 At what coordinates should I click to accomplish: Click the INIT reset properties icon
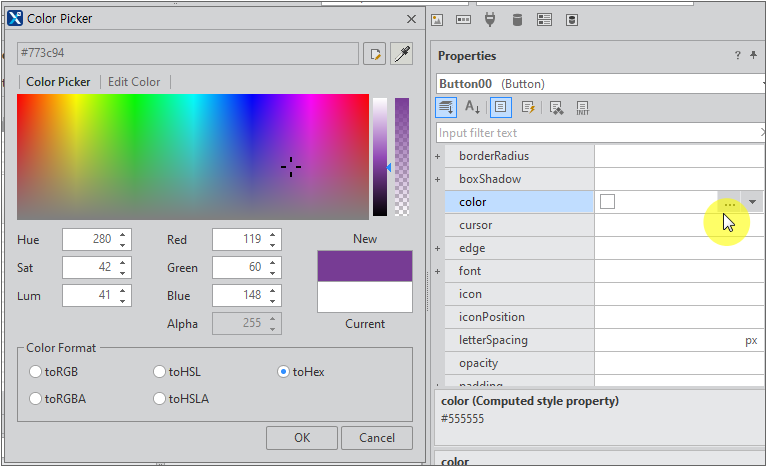click(x=582, y=107)
